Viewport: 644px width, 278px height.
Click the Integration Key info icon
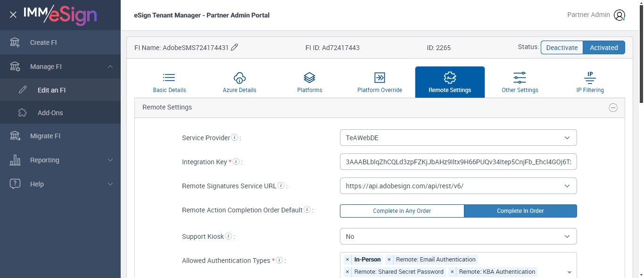tap(236, 162)
